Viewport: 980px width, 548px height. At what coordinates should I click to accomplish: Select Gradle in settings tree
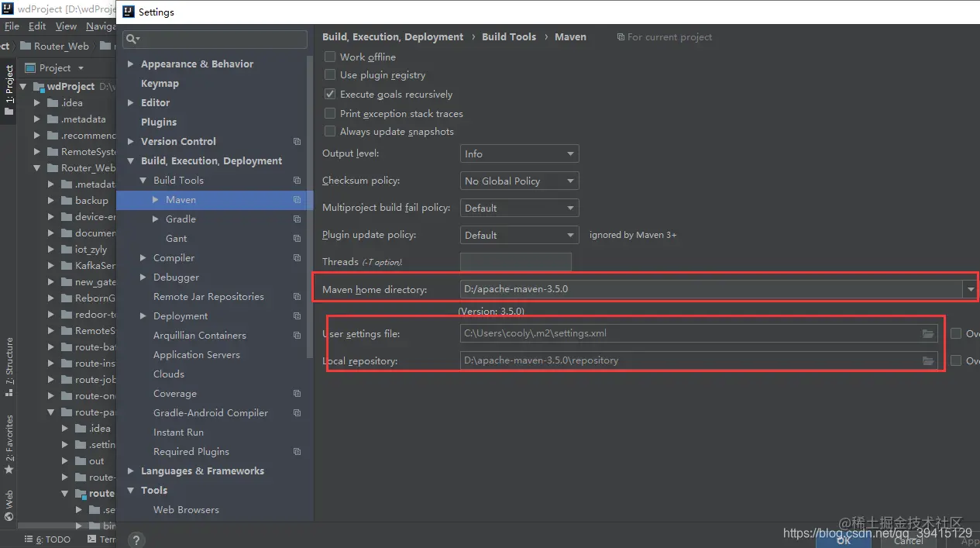coord(181,219)
